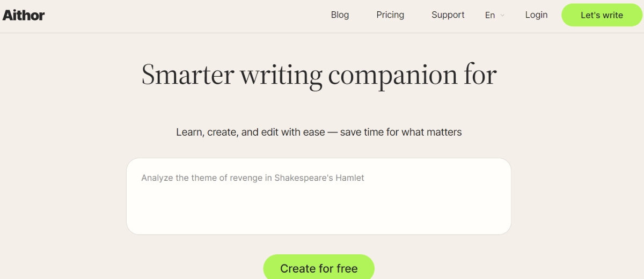Choose Blog from the header navigation

pos(340,15)
